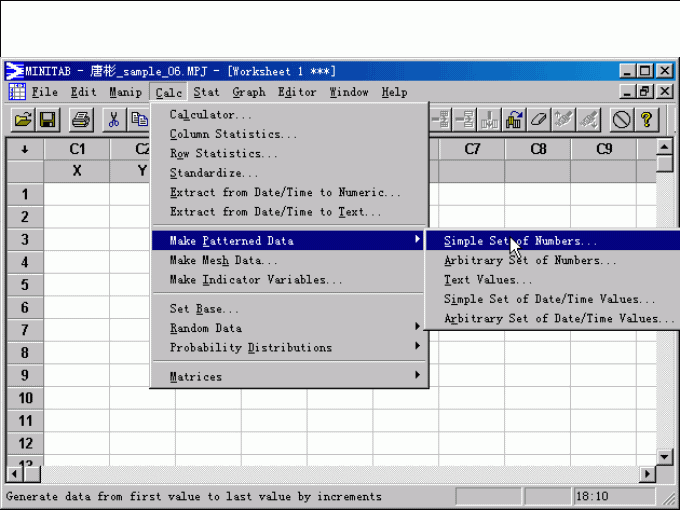Toggle the data entry direction arrow cell

point(24,149)
